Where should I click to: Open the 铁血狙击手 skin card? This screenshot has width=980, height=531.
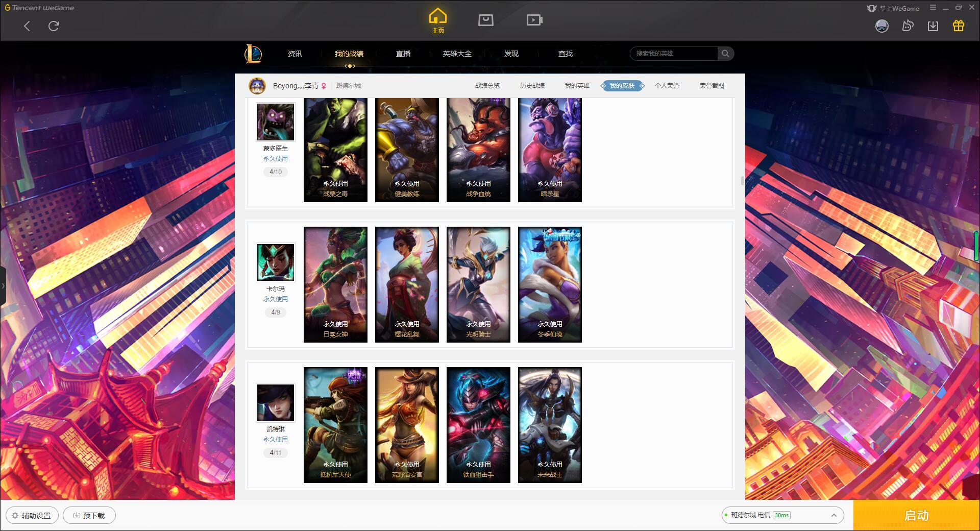[478, 425]
